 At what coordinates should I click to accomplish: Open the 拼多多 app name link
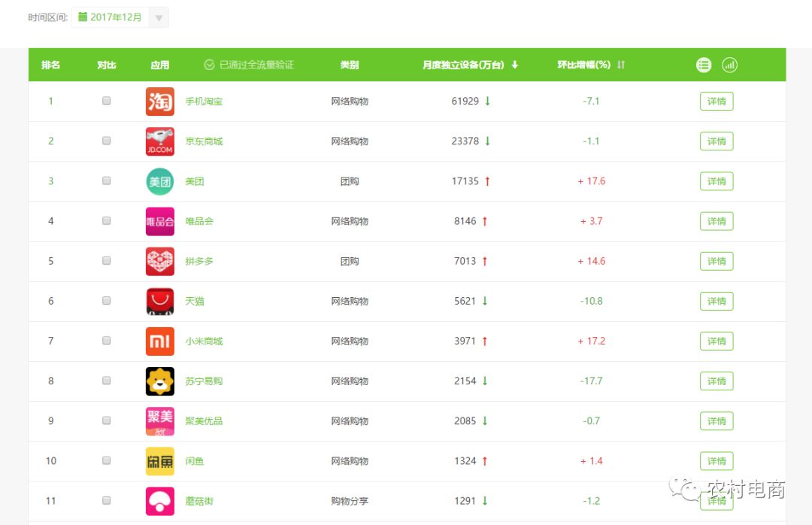click(199, 261)
